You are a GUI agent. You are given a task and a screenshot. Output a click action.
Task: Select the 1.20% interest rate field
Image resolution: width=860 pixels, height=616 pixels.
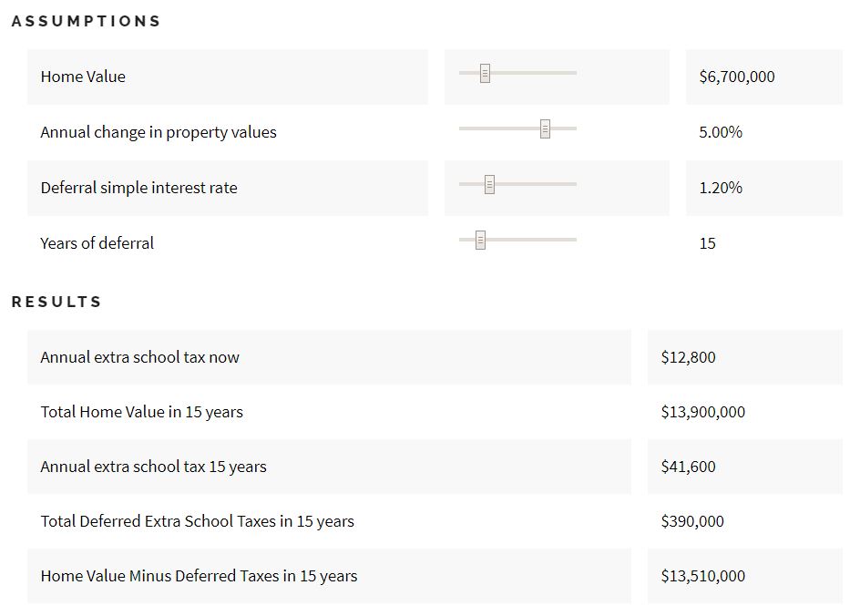pos(720,188)
